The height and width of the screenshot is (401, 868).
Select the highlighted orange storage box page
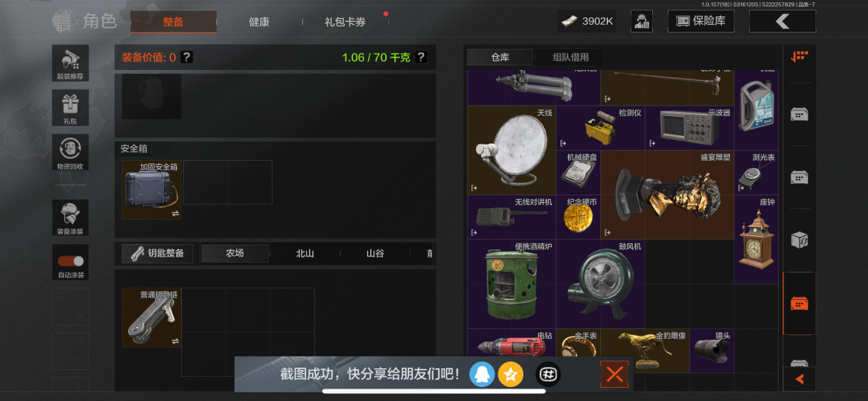(x=800, y=303)
